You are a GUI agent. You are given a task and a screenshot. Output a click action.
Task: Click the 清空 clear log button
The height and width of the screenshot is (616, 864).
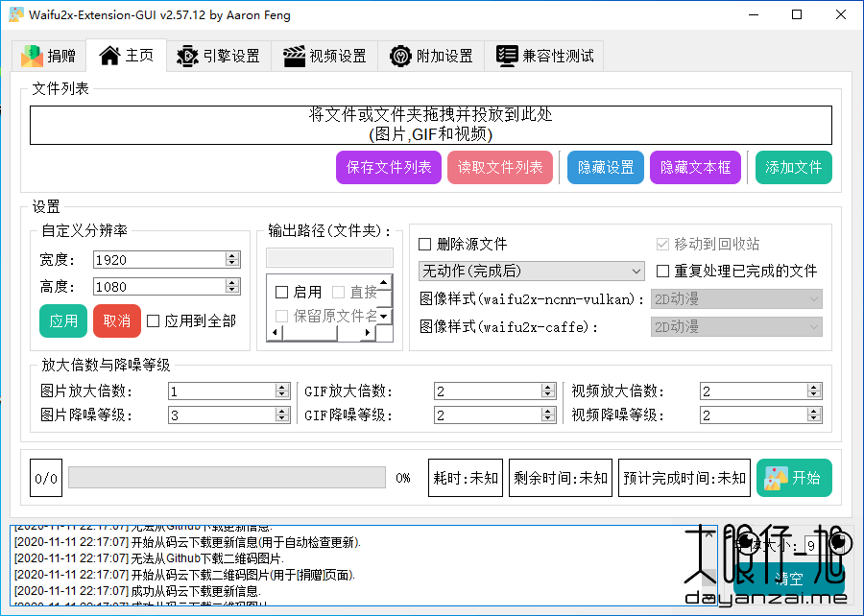click(x=788, y=579)
